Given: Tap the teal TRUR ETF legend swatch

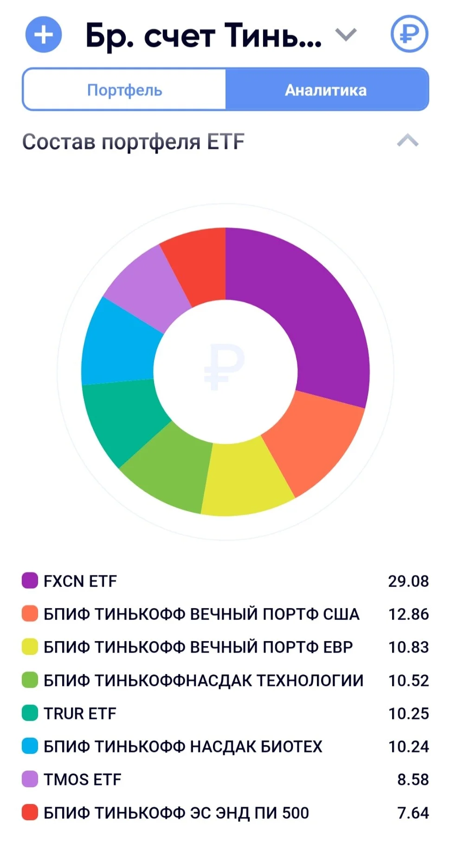Looking at the screenshot, I should coord(30,713).
